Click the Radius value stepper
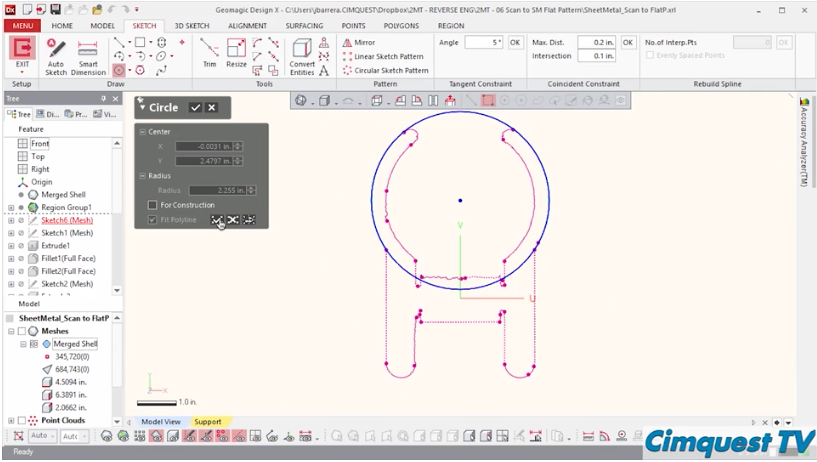817x462 pixels. coord(252,191)
